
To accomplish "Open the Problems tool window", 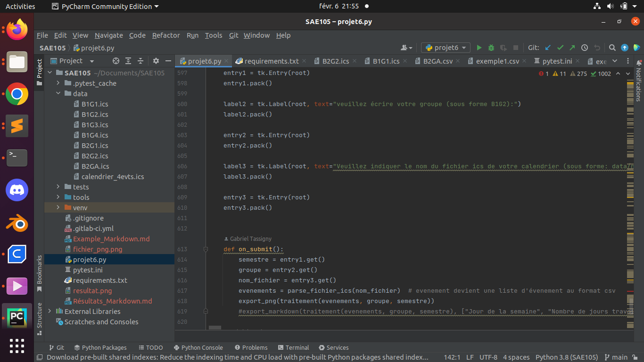I will pyautogui.click(x=251, y=347).
